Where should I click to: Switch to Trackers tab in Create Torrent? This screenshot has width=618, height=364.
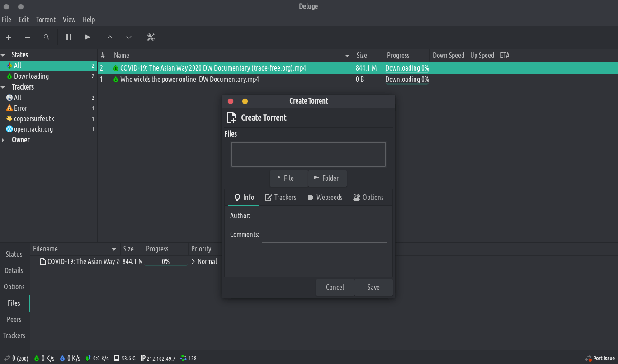pos(280,198)
